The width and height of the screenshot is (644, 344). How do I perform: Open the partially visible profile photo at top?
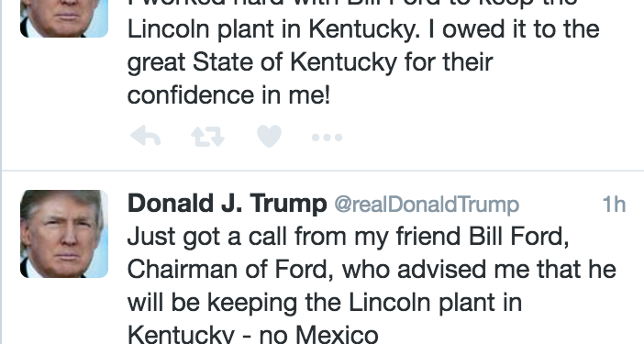coord(64,18)
